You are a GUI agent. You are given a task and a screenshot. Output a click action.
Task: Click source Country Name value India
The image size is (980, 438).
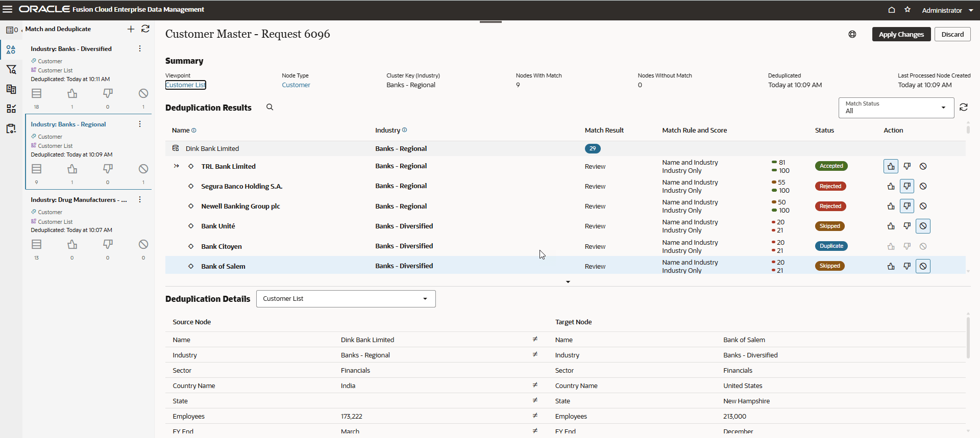coord(348,386)
